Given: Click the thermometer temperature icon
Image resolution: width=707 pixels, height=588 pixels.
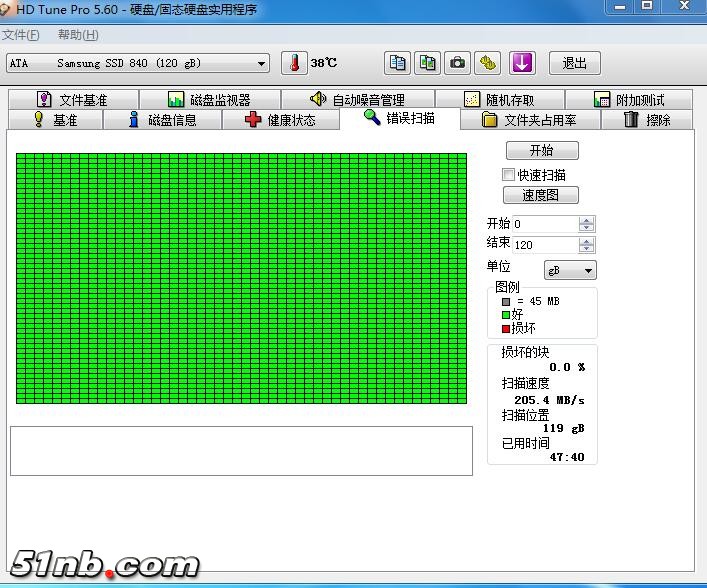Looking at the screenshot, I should point(294,63).
